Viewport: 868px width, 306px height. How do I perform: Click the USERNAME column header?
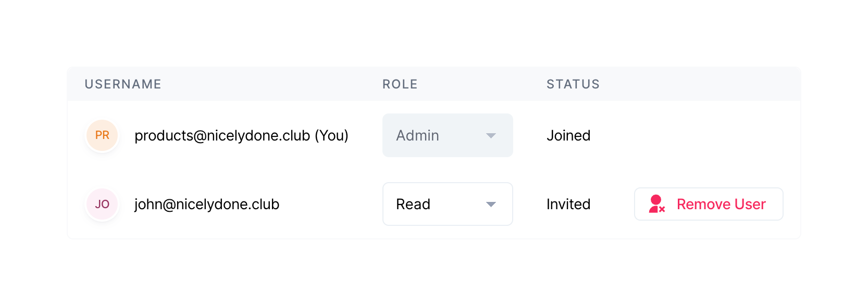(x=123, y=84)
